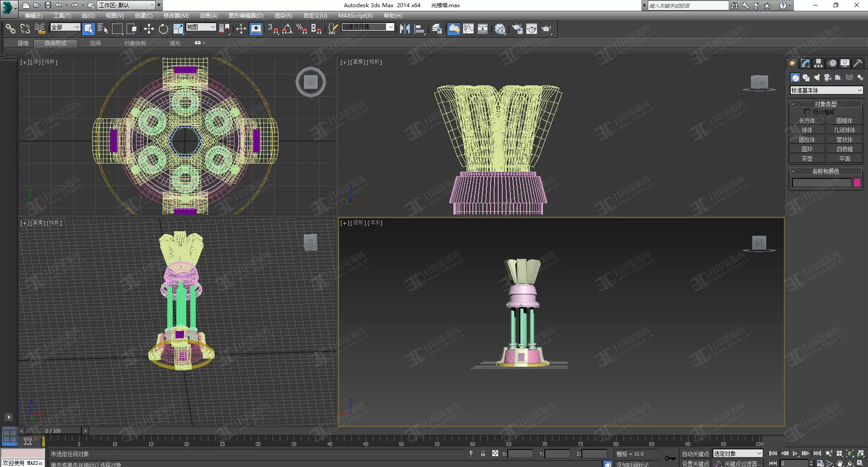Open the Material Editor
Screen dimensions: 868x467
(500, 29)
